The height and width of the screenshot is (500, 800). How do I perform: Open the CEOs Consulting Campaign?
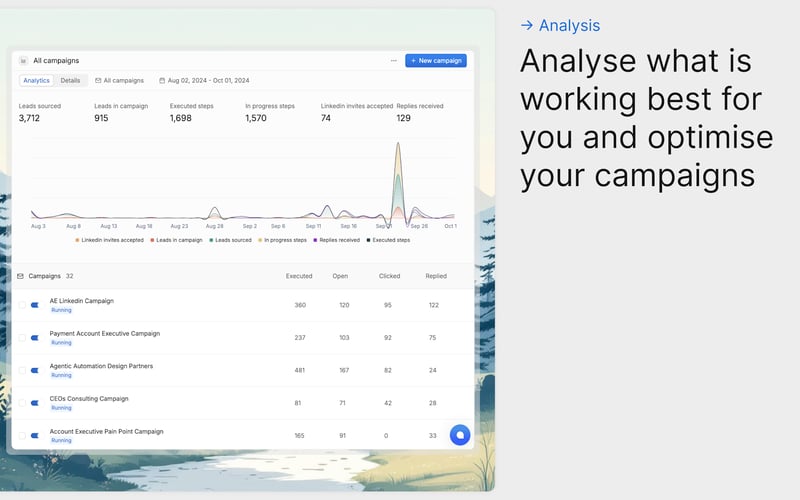[x=89, y=399]
